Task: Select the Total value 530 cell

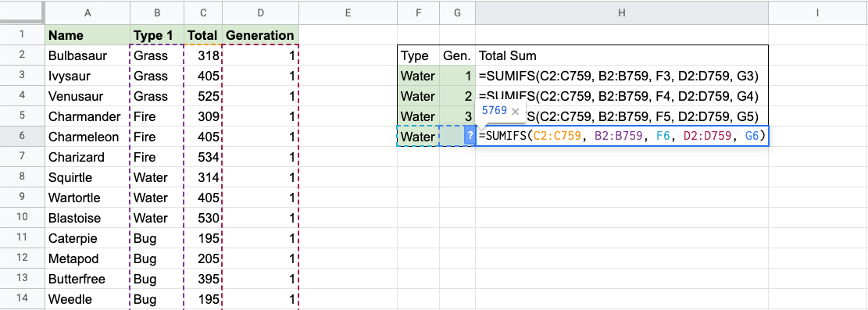Action: [x=203, y=218]
